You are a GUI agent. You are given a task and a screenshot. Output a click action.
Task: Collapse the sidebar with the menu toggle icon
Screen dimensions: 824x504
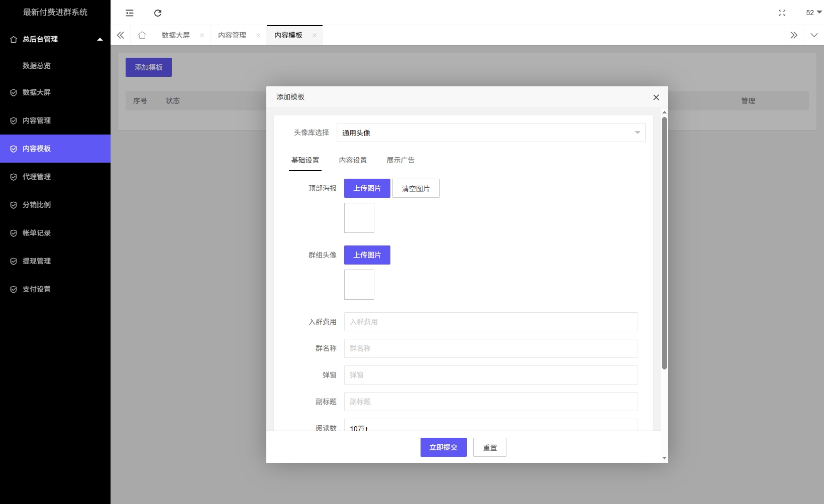pyautogui.click(x=130, y=13)
